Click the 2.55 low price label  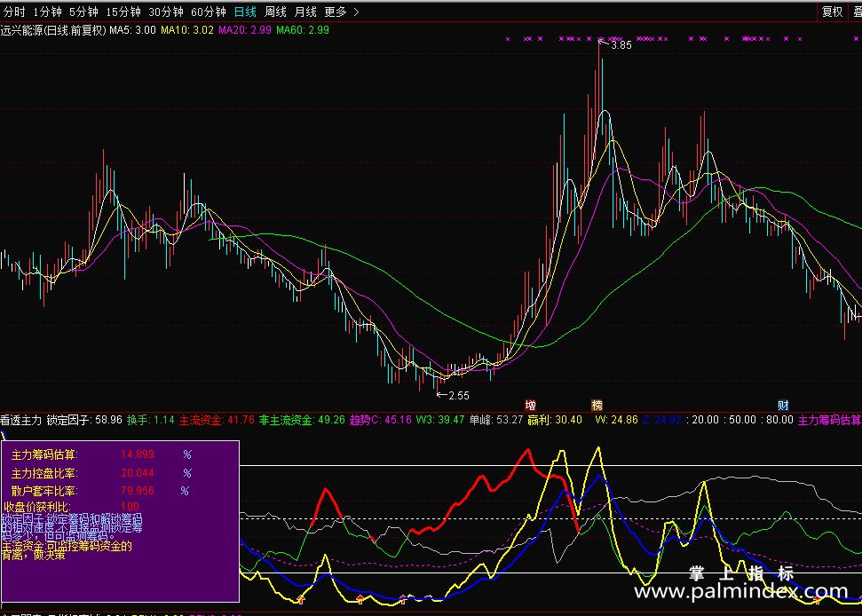point(459,396)
